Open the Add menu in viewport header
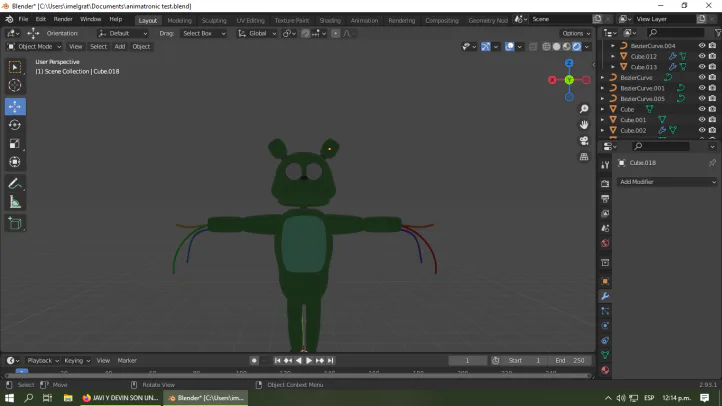Screen dimensions: 722x406 coord(120,46)
